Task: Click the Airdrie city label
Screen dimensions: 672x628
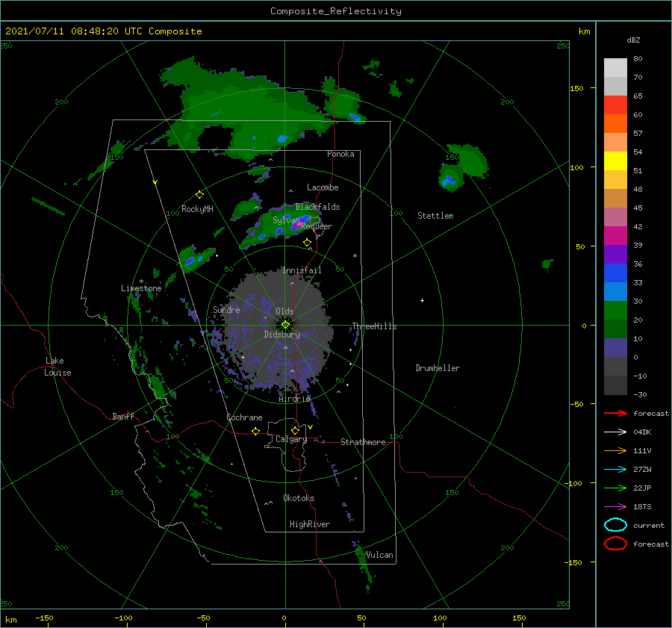Action: coord(294,399)
